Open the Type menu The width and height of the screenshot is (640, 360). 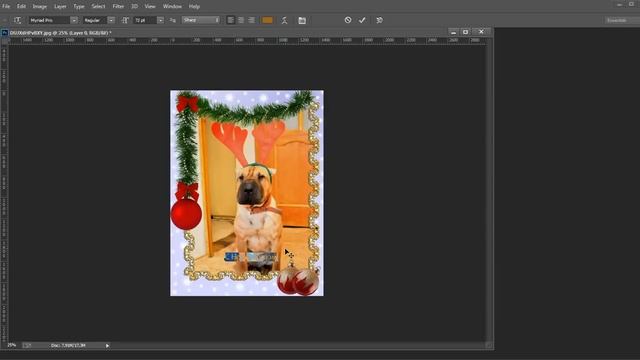click(x=79, y=7)
